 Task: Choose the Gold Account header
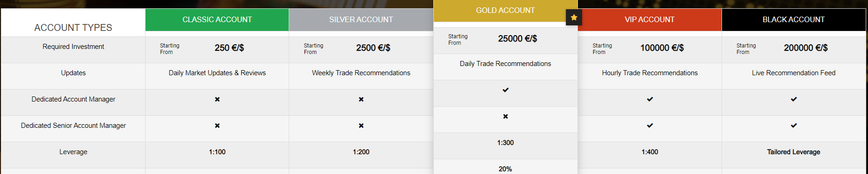click(506, 11)
